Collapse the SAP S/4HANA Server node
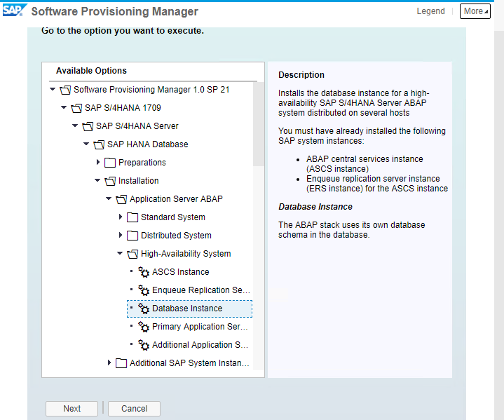Image resolution: width=504 pixels, height=420 pixels. pos(75,126)
